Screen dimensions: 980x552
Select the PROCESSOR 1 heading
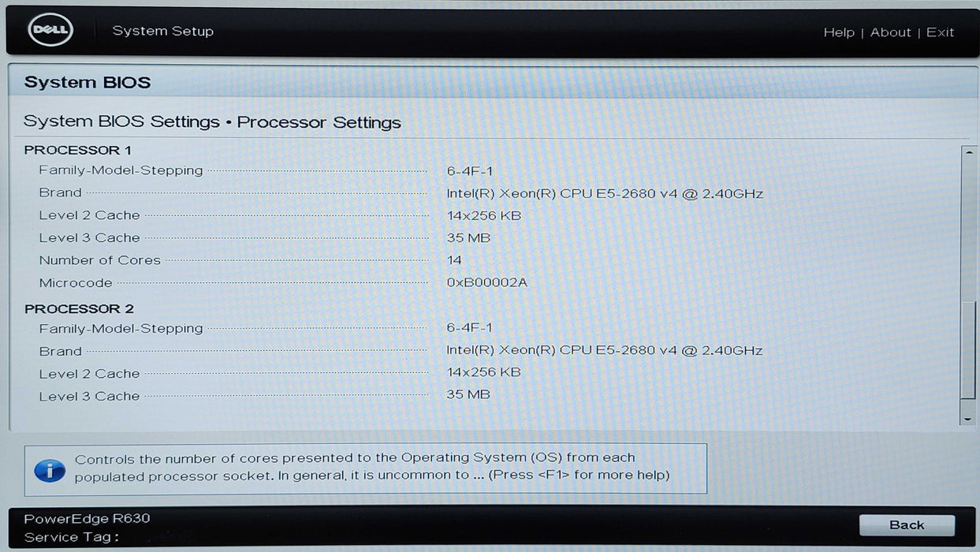(x=78, y=150)
